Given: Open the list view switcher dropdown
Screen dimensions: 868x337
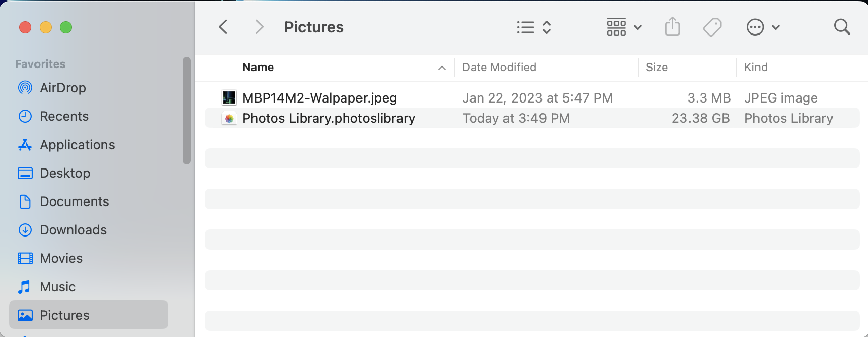Looking at the screenshot, I should [x=533, y=27].
